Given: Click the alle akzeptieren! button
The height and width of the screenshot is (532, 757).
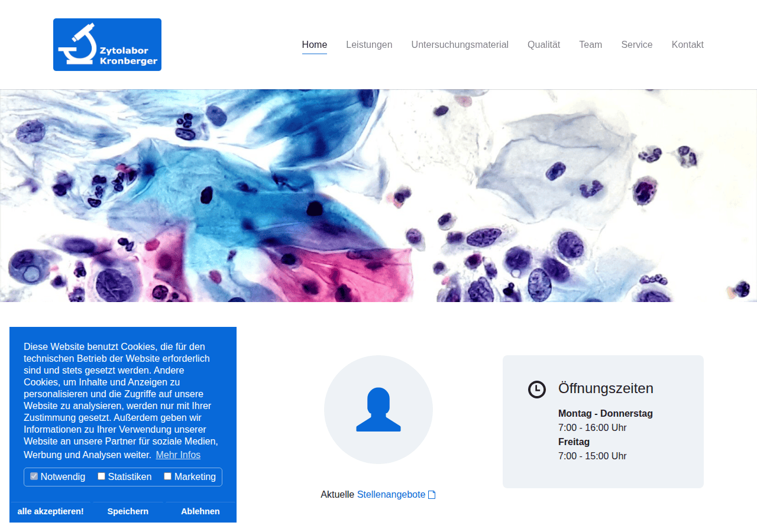Looking at the screenshot, I should coord(50,512).
